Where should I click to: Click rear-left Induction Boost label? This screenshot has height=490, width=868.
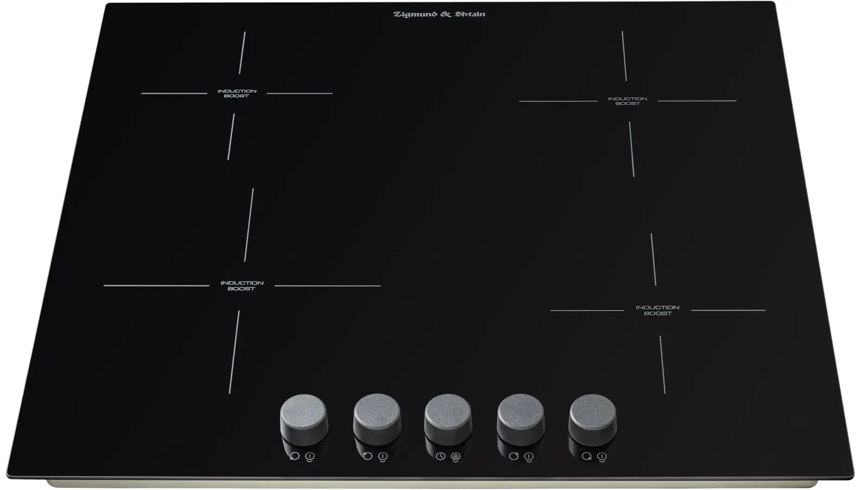[237, 93]
